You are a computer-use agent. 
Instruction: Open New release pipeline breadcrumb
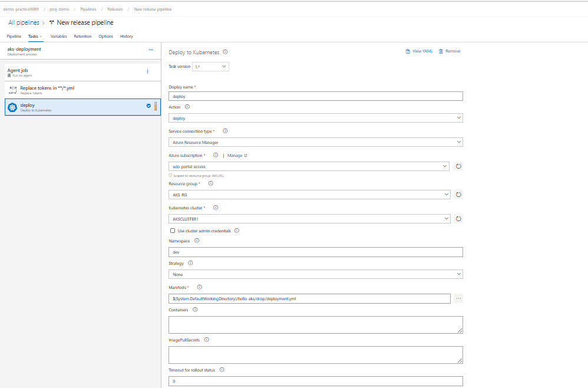(x=153, y=9)
